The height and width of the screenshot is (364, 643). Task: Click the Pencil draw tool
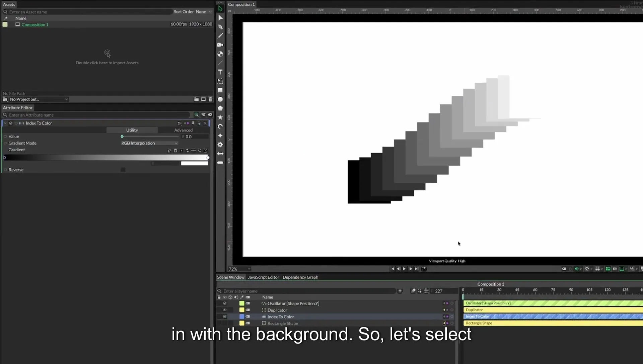(x=220, y=36)
